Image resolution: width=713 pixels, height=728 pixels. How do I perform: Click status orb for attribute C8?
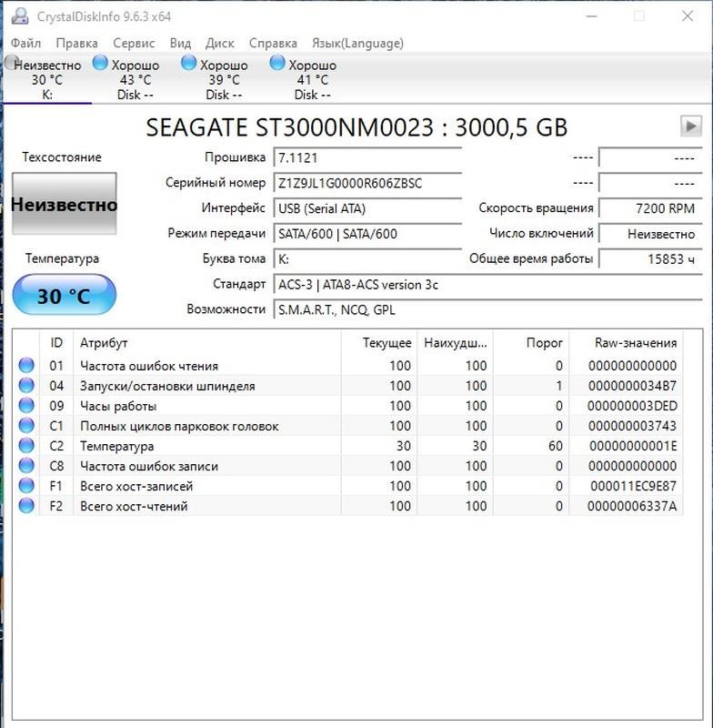coord(26,466)
